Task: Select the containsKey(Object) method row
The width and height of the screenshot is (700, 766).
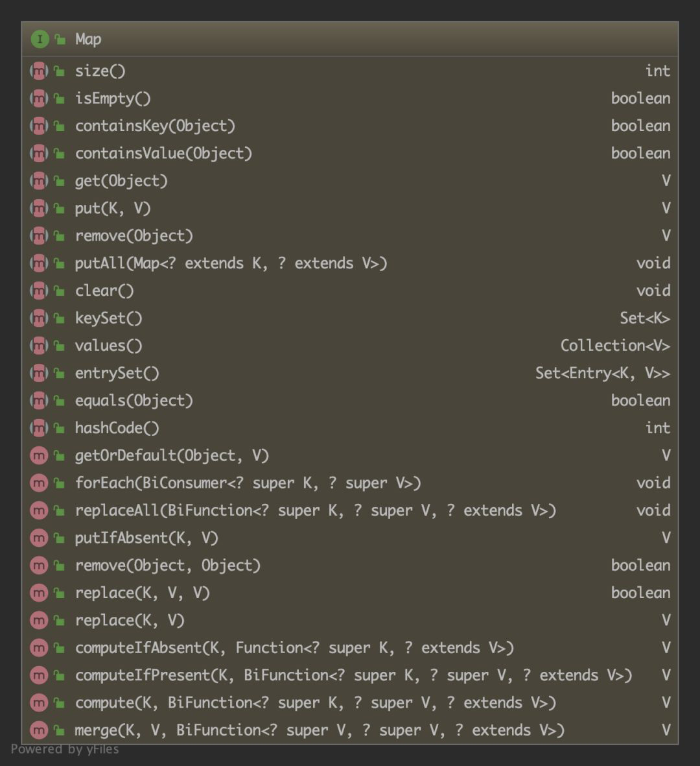Action: click(x=155, y=126)
